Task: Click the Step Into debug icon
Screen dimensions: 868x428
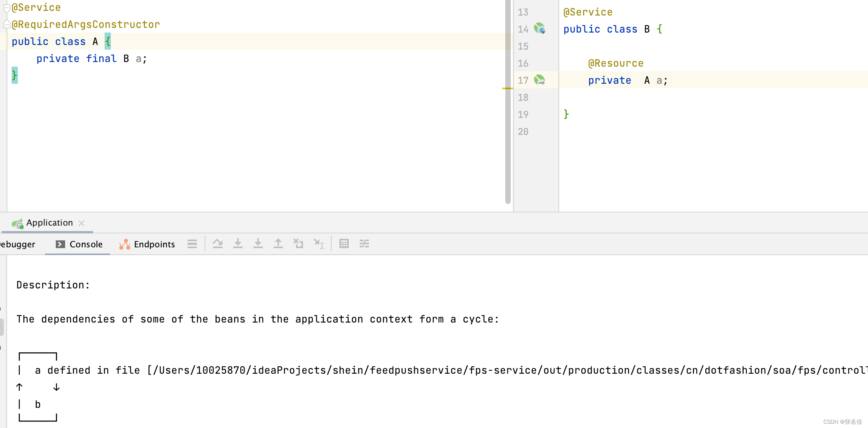Action: click(x=238, y=244)
